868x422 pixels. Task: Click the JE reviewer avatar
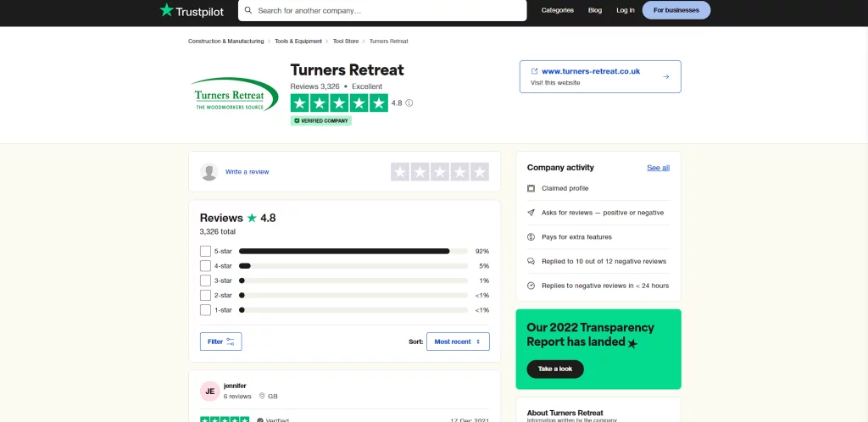(x=210, y=391)
